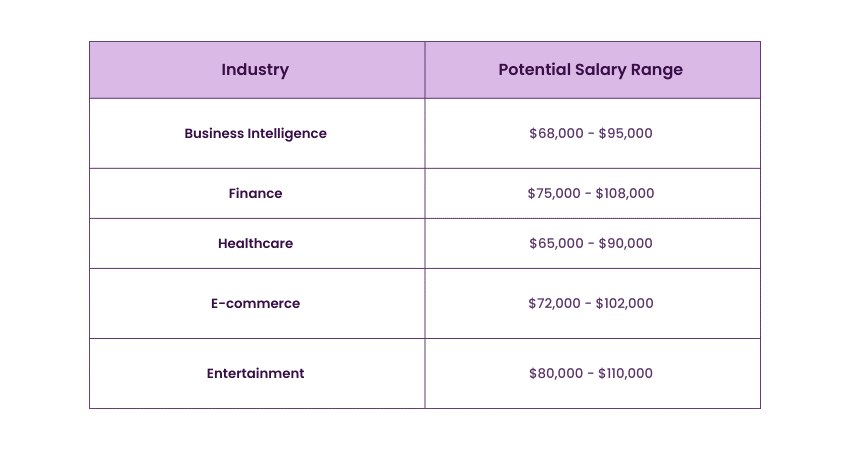Click the Industry column header
Screen dimensions: 850x450
(x=255, y=70)
